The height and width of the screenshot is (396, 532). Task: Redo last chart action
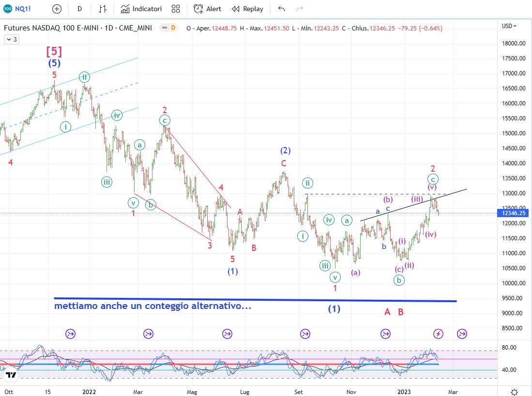300,9
